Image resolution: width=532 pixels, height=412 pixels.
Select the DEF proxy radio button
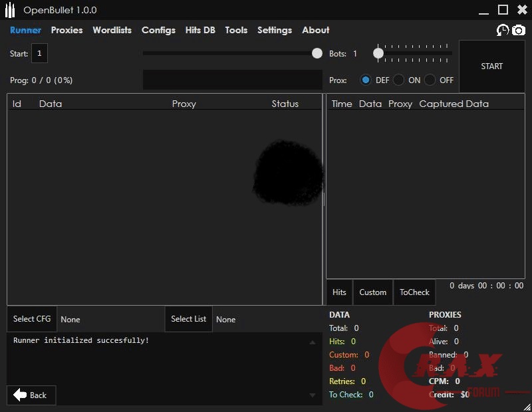click(365, 80)
